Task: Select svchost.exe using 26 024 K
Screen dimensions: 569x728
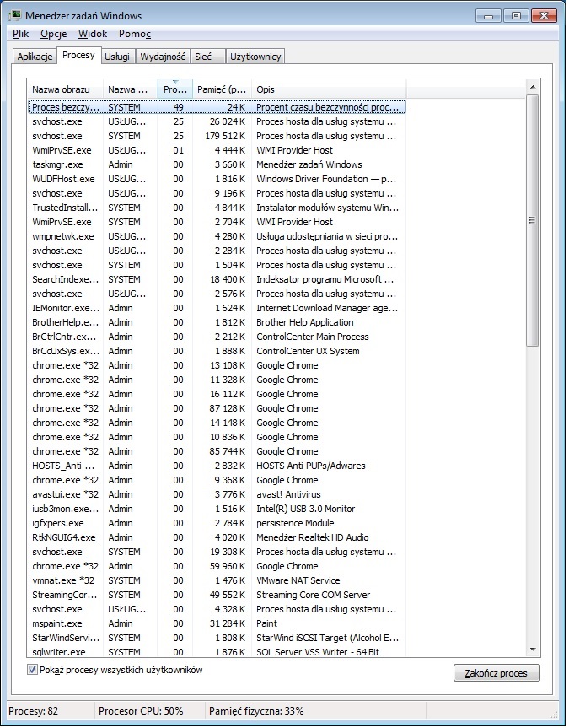Action: tap(217, 121)
